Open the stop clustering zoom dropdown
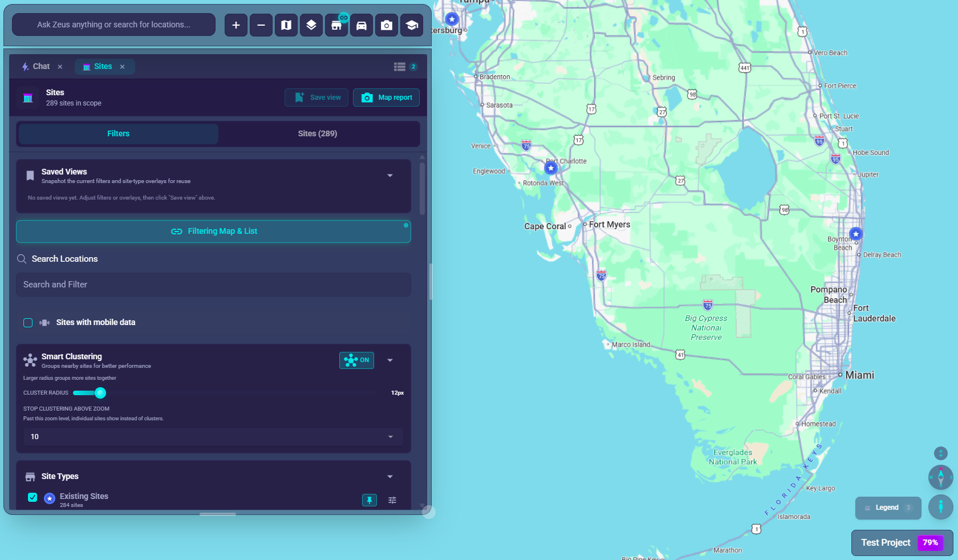 coord(213,437)
